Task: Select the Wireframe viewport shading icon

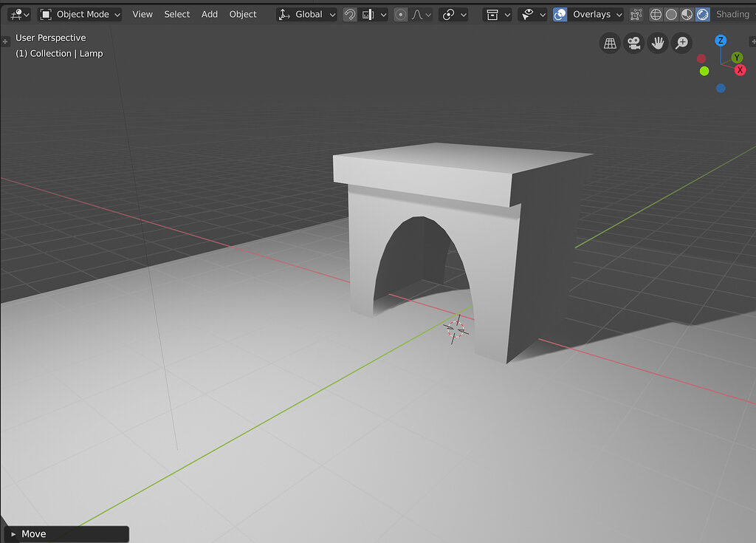Action: tap(656, 14)
